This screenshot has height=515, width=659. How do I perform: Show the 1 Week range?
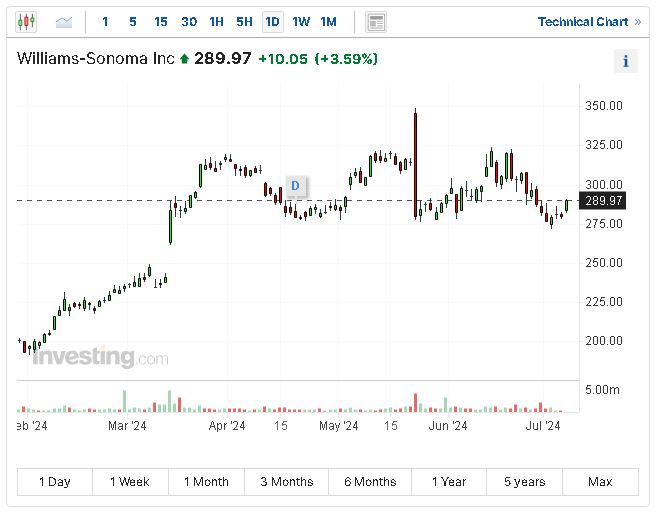130,482
